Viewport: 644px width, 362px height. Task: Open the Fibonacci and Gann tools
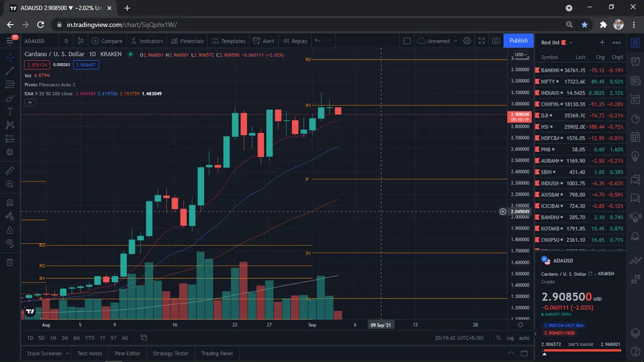point(10,84)
